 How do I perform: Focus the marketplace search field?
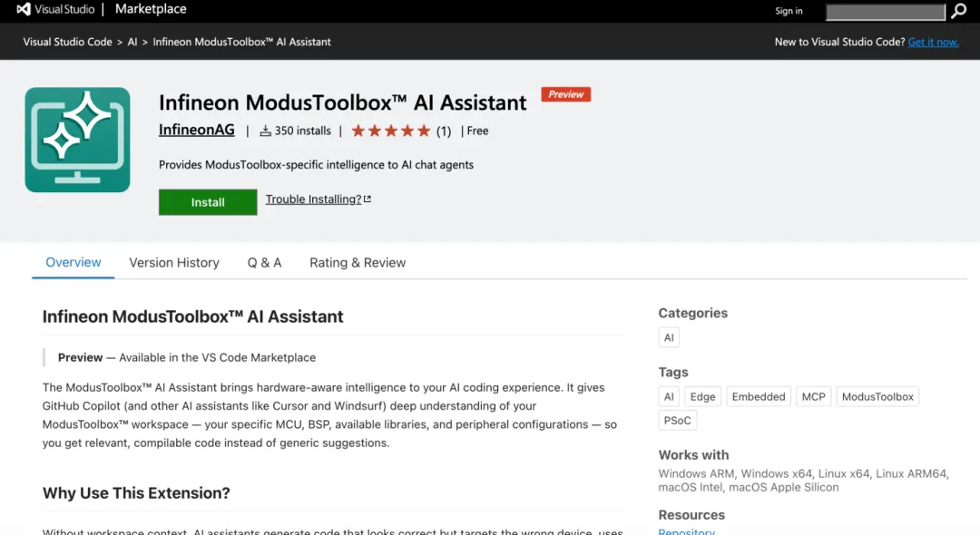886,12
